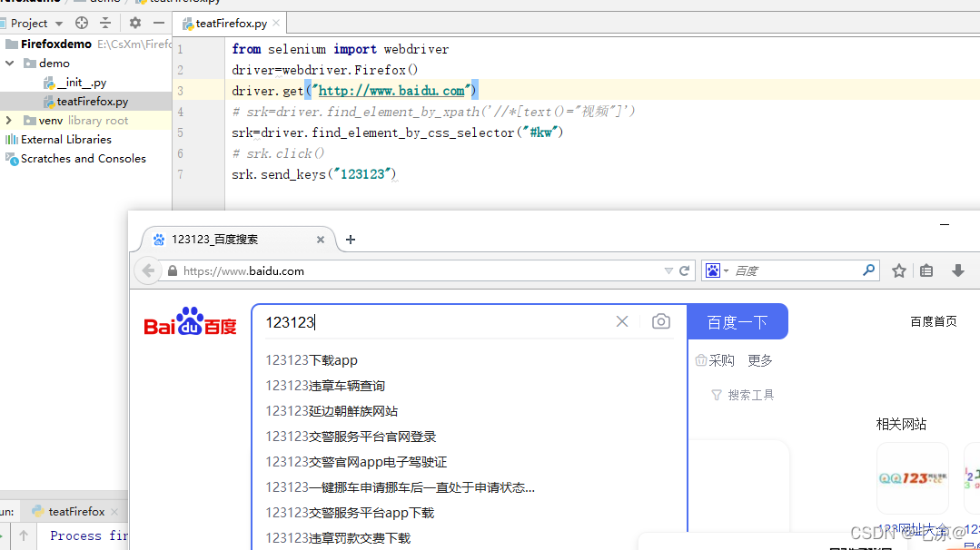
Task: Click the locate-file crosshair icon in Project panel
Action: 82,23
